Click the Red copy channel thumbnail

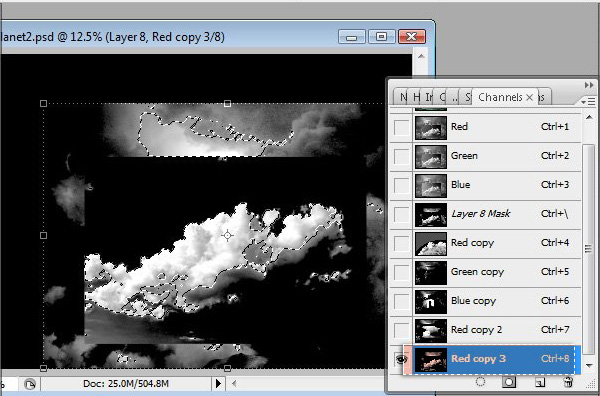click(431, 243)
